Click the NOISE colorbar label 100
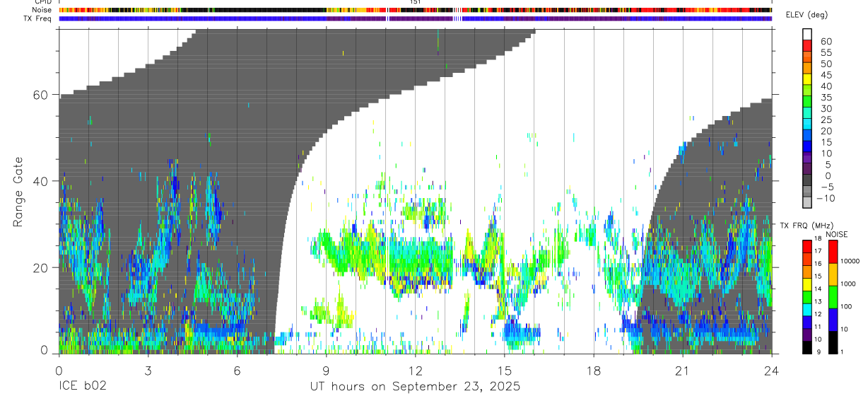 coord(846,308)
